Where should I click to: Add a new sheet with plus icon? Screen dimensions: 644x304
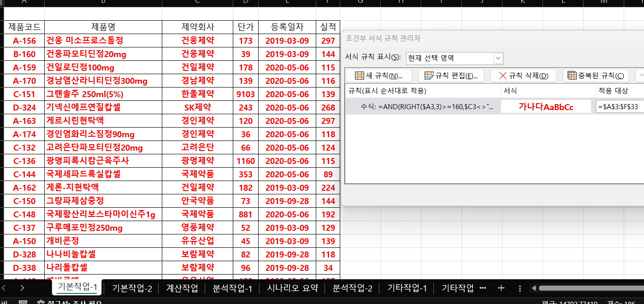click(501, 288)
